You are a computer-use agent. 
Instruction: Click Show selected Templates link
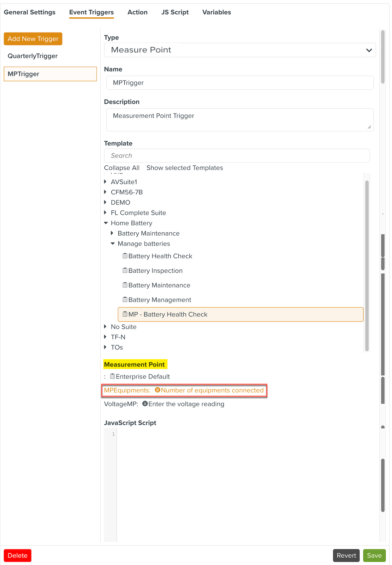(185, 168)
